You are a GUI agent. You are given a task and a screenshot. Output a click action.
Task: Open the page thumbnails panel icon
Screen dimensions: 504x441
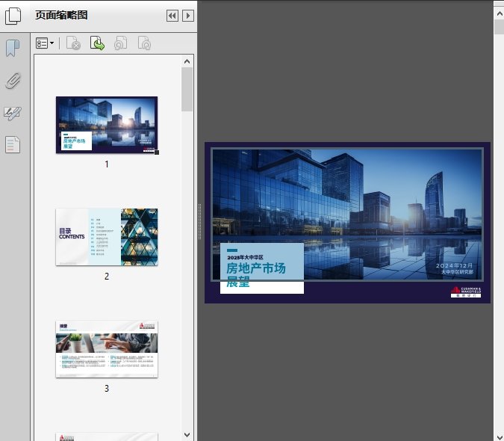click(x=13, y=16)
